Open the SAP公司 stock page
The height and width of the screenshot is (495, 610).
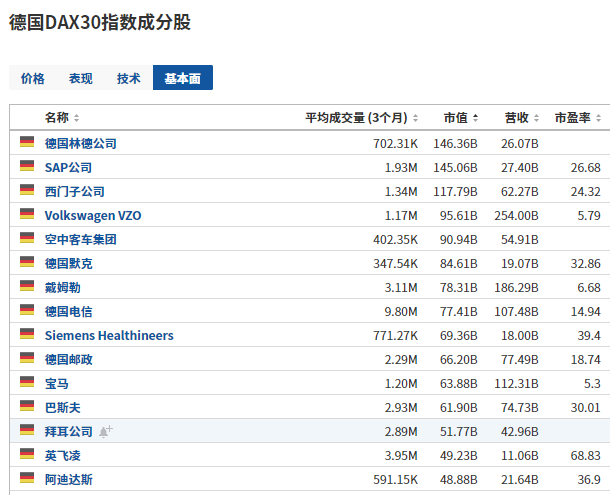(68, 168)
